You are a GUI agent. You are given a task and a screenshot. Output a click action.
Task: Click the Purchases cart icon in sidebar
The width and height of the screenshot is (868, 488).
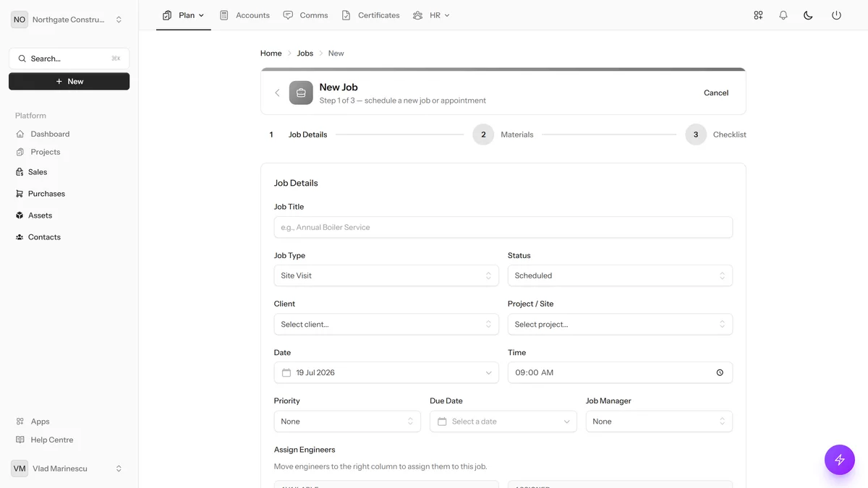coord(20,194)
